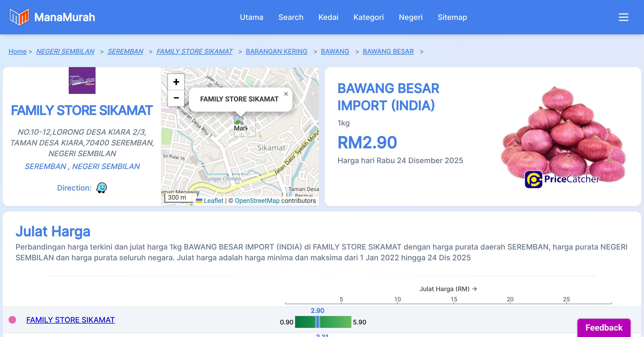The height and width of the screenshot is (337, 644).
Task: Click the ManaMurah logo icon
Action: pos(19,17)
